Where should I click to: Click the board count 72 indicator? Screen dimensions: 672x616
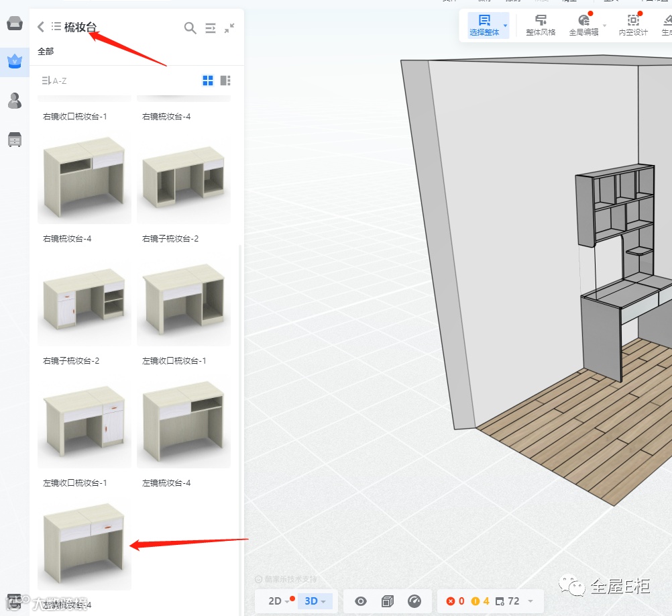[x=507, y=601]
